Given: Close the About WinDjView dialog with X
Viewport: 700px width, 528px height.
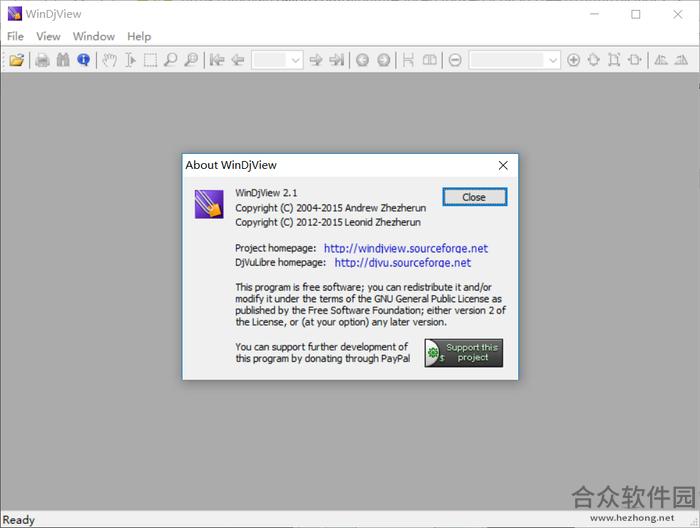Looking at the screenshot, I should 503,165.
